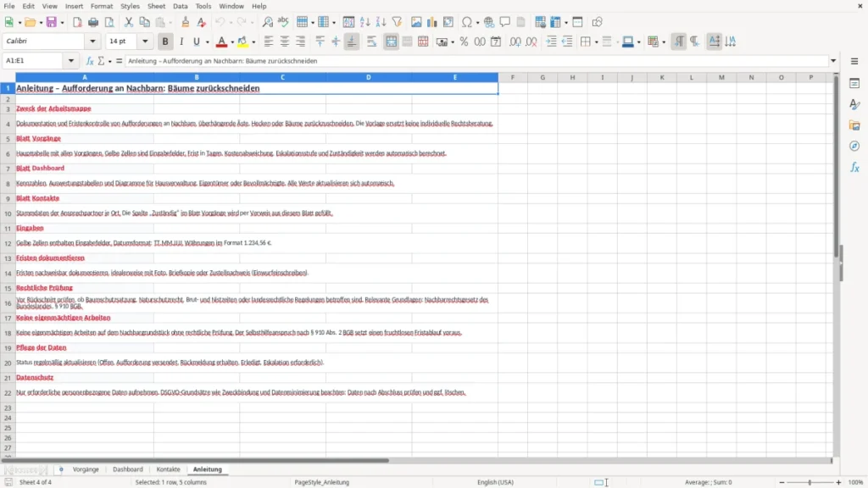Open font name dropdown arrow
Viewport: 868px width, 488px height.
[92, 41]
